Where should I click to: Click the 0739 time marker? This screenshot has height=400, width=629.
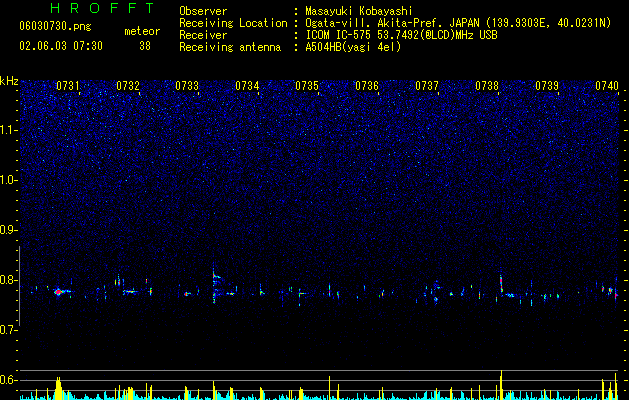point(547,86)
